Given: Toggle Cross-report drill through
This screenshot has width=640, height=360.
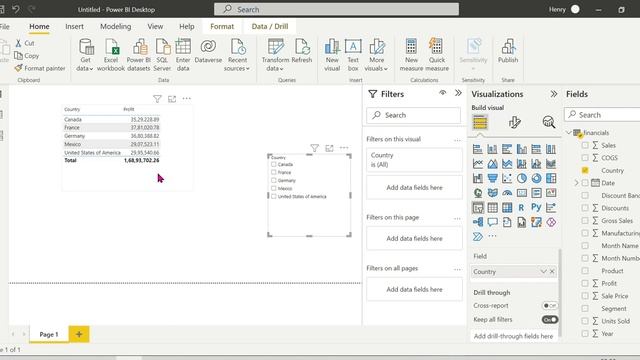Looking at the screenshot, I should [x=550, y=305].
